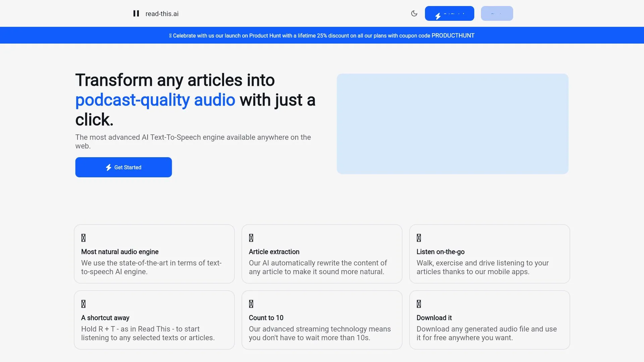Click the "Our advanced streaming technology" description
This screenshot has height=362, width=644.
[x=320, y=333]
